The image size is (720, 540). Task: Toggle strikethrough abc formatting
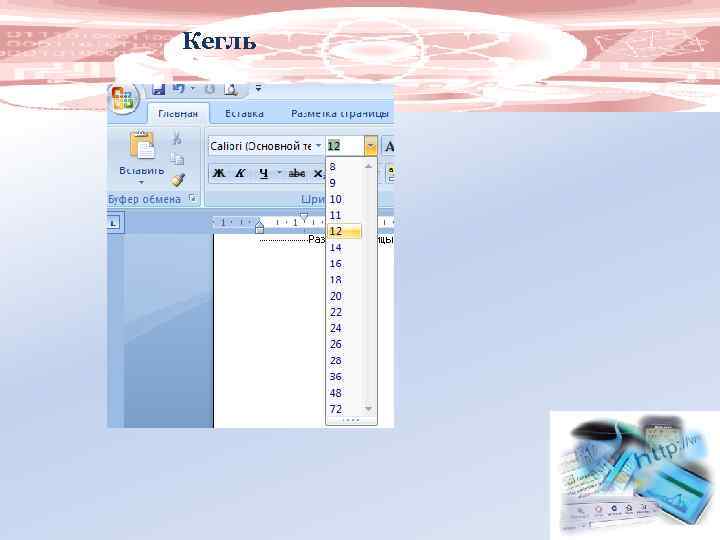(297, 173)
